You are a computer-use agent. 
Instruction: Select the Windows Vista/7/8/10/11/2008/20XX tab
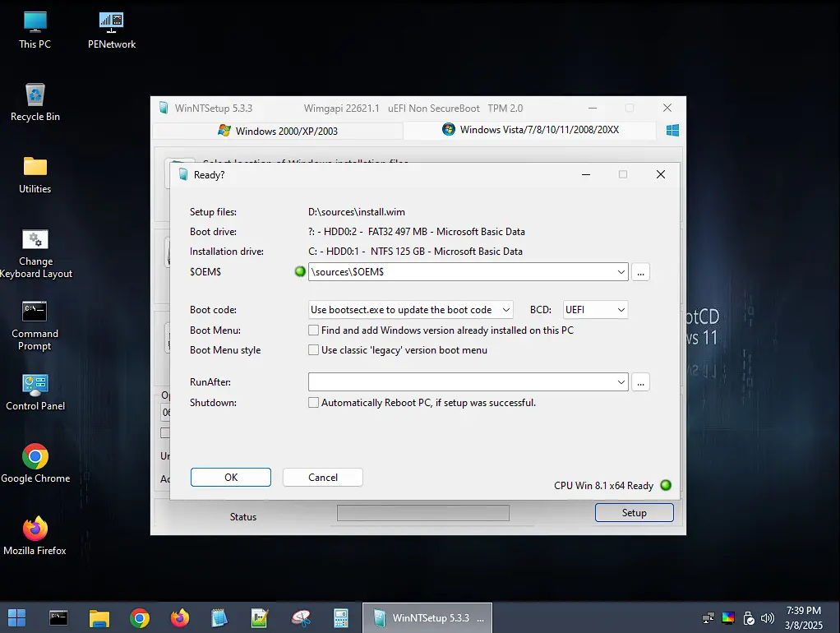pyautogui.click(x=530, y=129)
